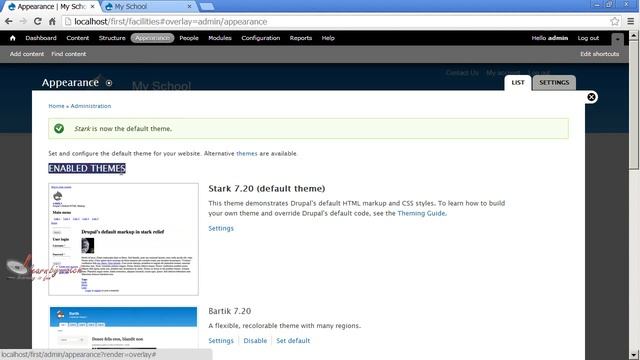Open the Content admin menu

click(78, 38)
